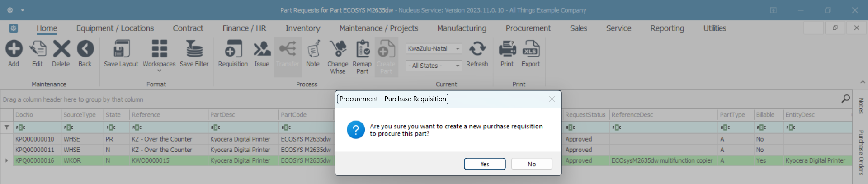Switch to the Inventory ribbon tab
The image size is (868, 184).
[303, 28]
